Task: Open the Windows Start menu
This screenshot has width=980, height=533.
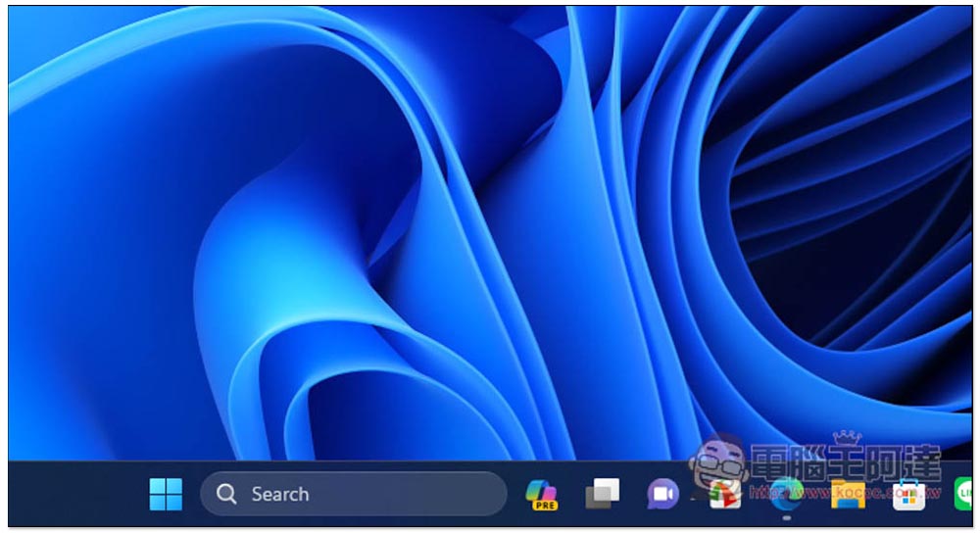Action: 166,494
